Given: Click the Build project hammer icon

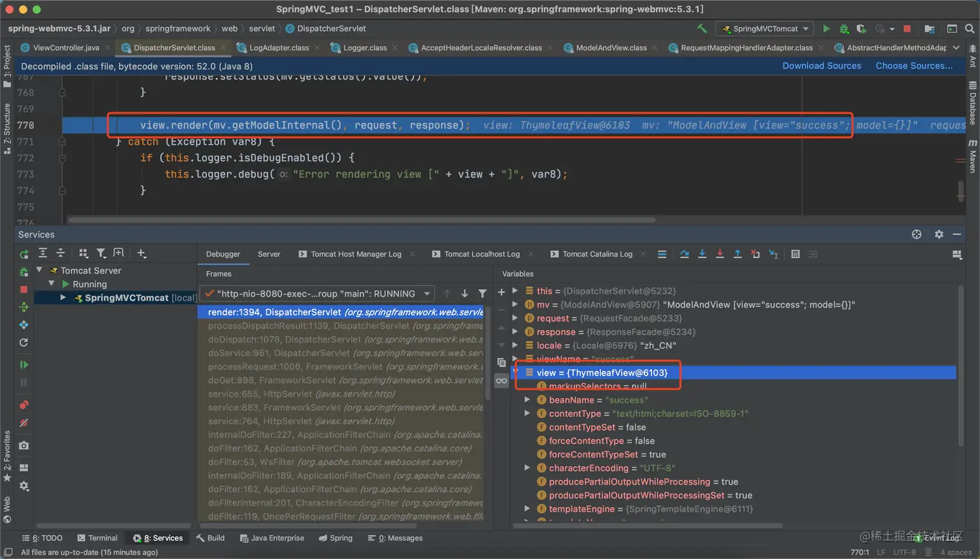Looking at the screenshot, I should tap(702, 29).
